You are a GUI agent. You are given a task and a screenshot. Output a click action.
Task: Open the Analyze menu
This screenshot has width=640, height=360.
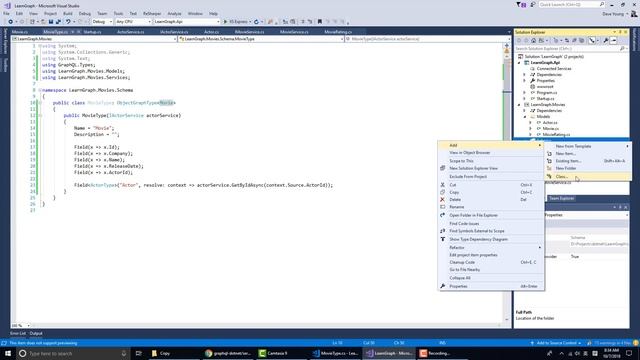(x=174, y=13)
